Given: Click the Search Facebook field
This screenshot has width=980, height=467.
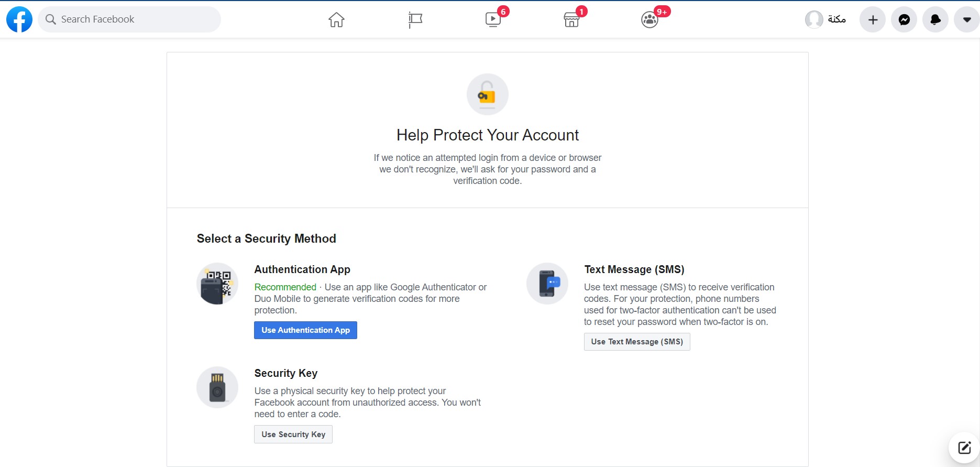Looking at the screenshot, I should point(129,19).
